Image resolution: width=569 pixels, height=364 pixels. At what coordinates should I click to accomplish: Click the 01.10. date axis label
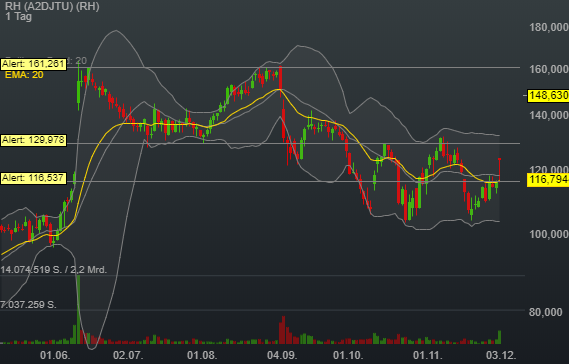(348, 355)
